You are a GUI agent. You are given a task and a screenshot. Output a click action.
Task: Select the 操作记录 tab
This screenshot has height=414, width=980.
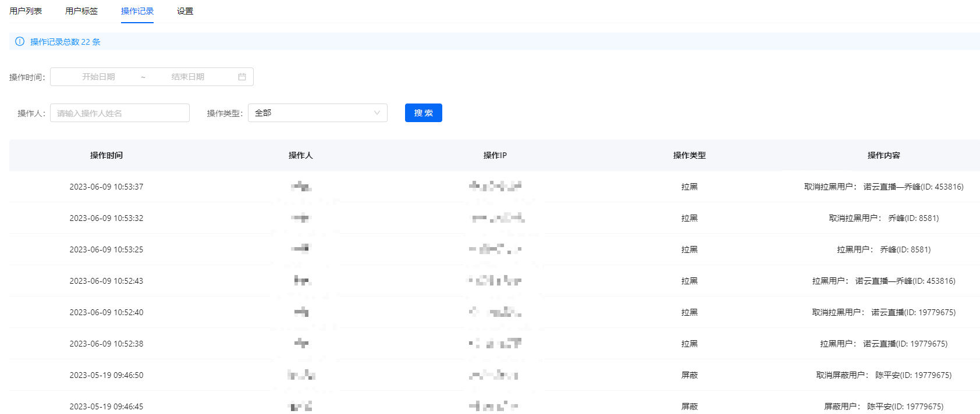137,11
